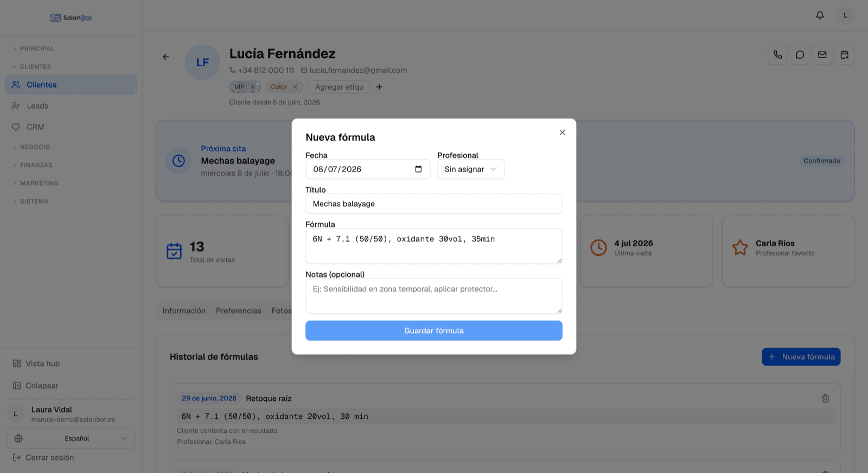868x473 pixels.
Task: Open the date picker calendar icon in Fecha
Action: tap(418, 169)
